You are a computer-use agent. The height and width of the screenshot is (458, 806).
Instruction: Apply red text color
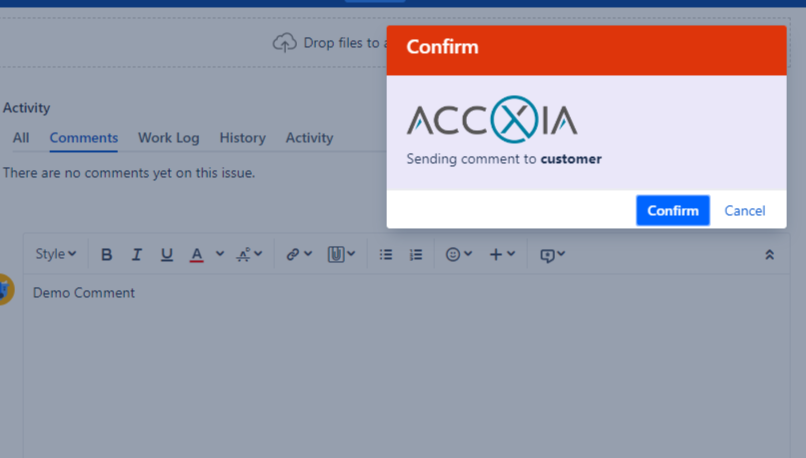tap(196, 254)
